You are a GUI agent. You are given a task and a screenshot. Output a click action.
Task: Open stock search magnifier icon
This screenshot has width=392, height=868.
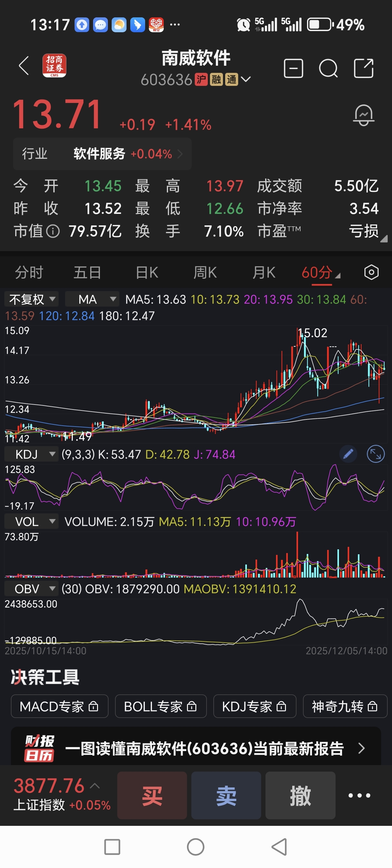click(x=328, y=69)
